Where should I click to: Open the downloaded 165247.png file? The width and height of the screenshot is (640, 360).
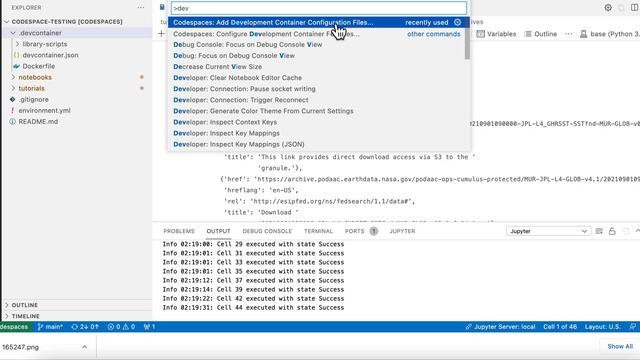pyautogui.click(x=20, y=347)
